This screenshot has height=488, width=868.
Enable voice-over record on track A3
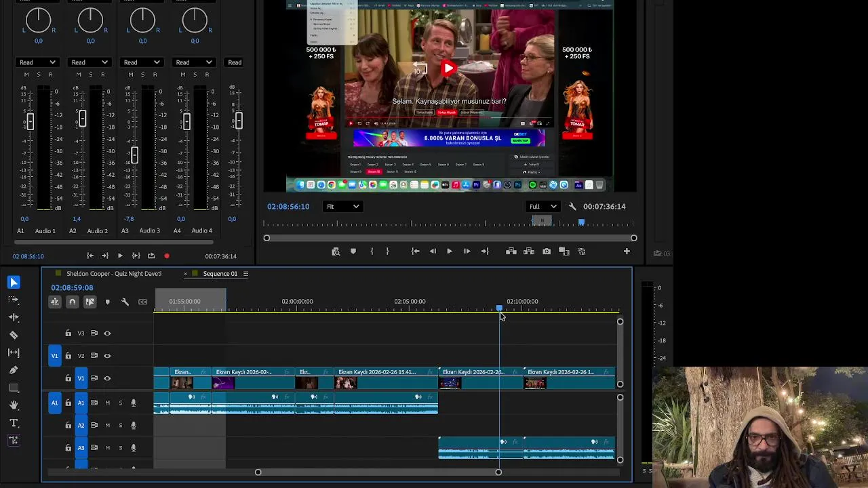pyautogui.click(x=134, y=448)
